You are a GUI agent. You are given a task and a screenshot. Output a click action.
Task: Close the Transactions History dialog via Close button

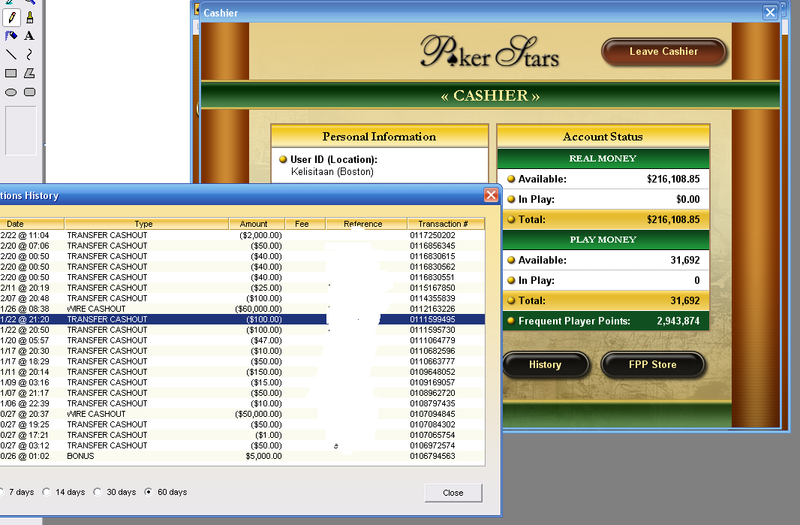(453, 493)
